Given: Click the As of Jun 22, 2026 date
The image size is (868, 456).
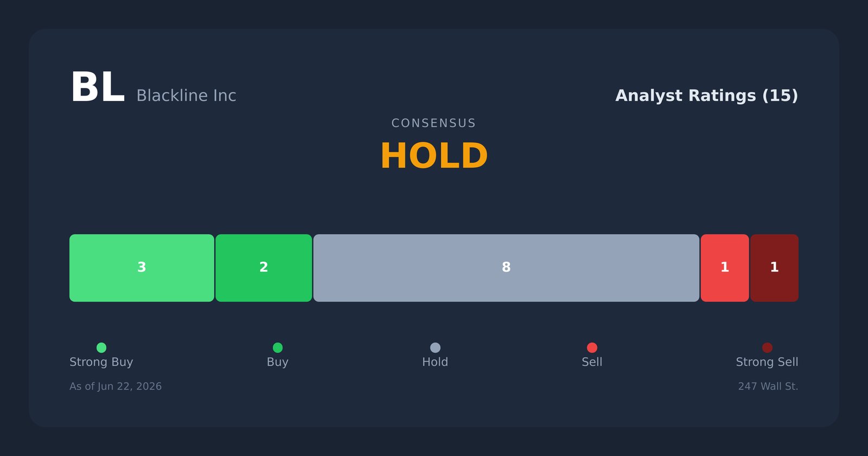Looking at the screenshot, I should pyautogui.click(x=116, y=387).
